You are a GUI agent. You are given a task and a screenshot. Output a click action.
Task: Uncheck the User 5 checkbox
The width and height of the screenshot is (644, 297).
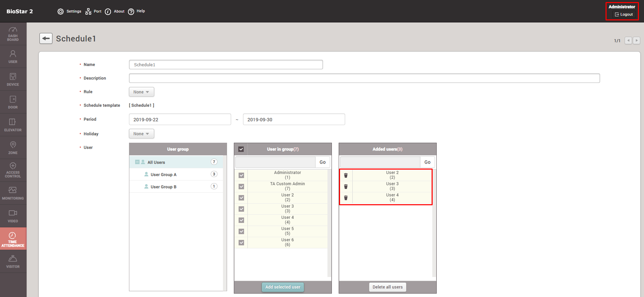pyautogui.click(x=241, y=231)
